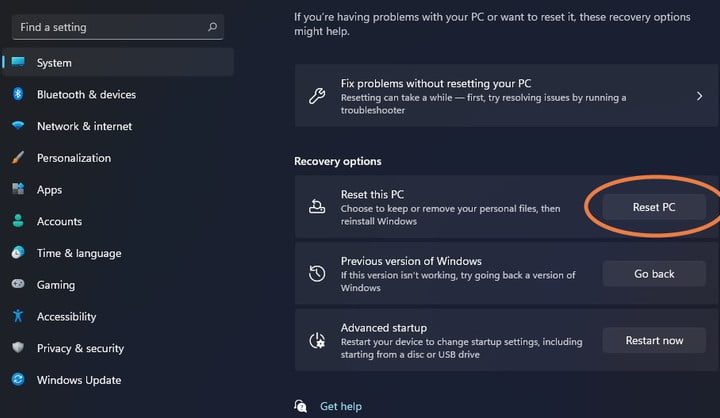Viewport: 720px width, 418px height.
Task: Click the Apps icon in sidebar
Action: [18, 189]
